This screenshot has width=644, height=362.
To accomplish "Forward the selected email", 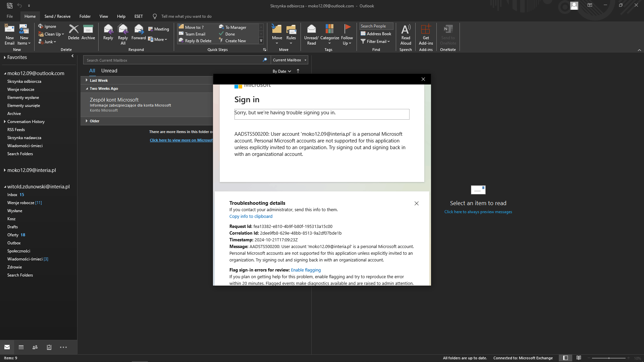I will click(139, 32).
